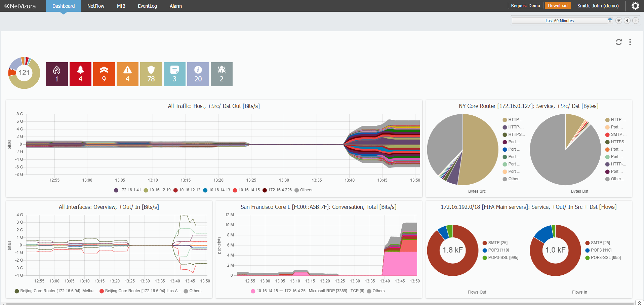Filter alarms by the warning triangle tile showing 4

pos(127,74)
